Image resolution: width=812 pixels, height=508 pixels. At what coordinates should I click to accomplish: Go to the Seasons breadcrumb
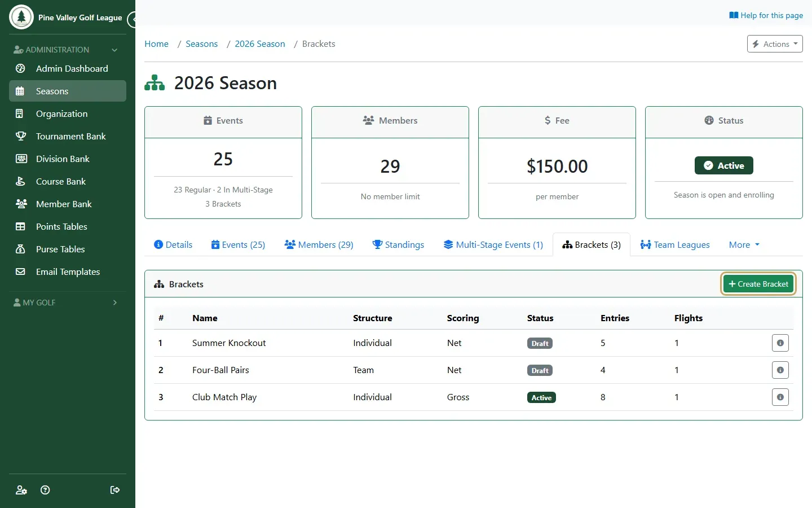(x=201, y=44)
